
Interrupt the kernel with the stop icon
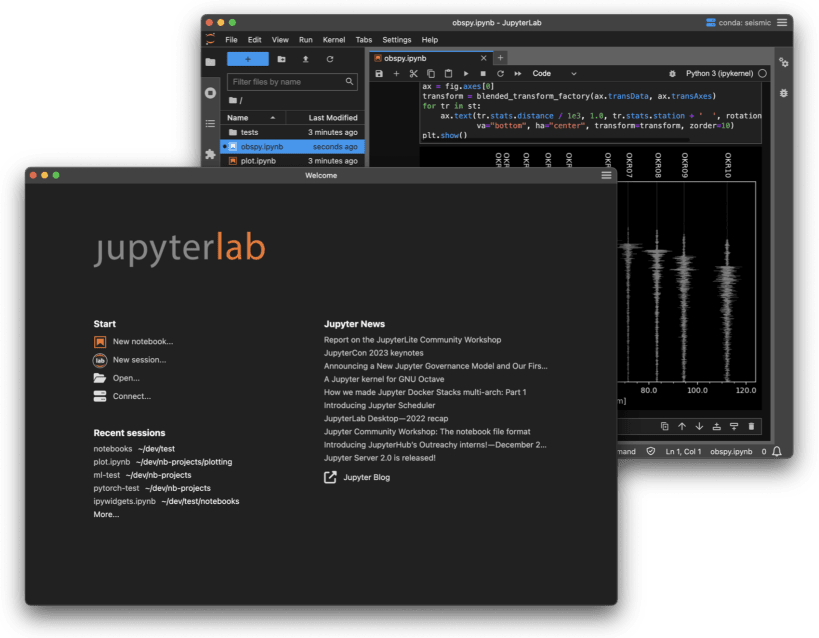point(483,74)
